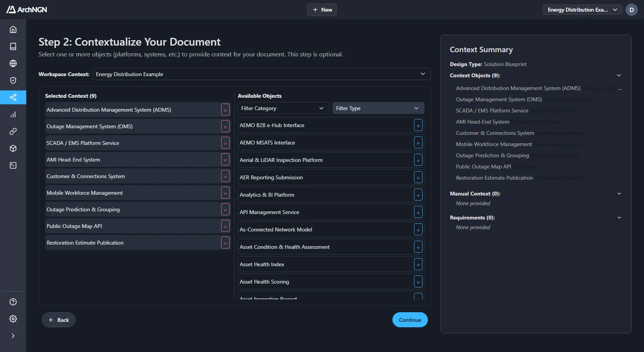Open the bar chart sidebar icon

(13, 114)
